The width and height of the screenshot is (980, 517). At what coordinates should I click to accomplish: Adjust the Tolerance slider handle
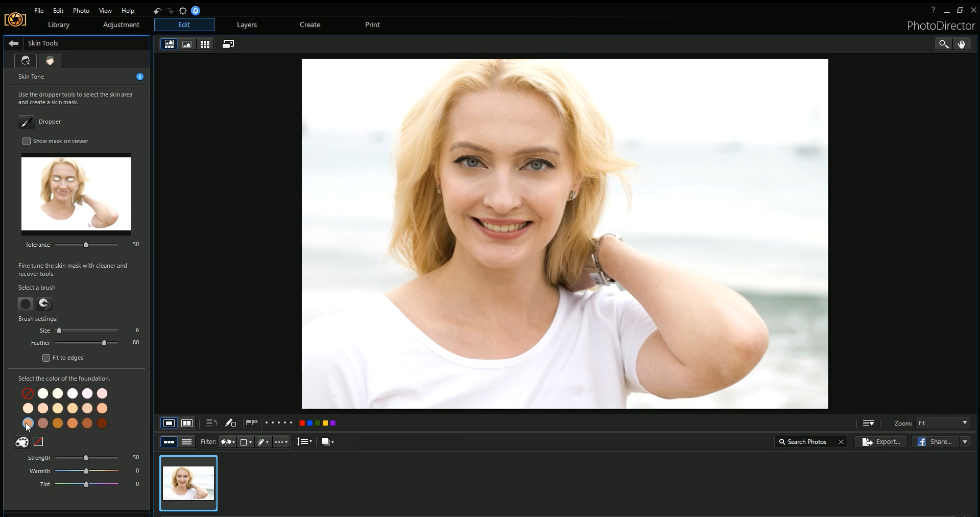tap(86, 245)
